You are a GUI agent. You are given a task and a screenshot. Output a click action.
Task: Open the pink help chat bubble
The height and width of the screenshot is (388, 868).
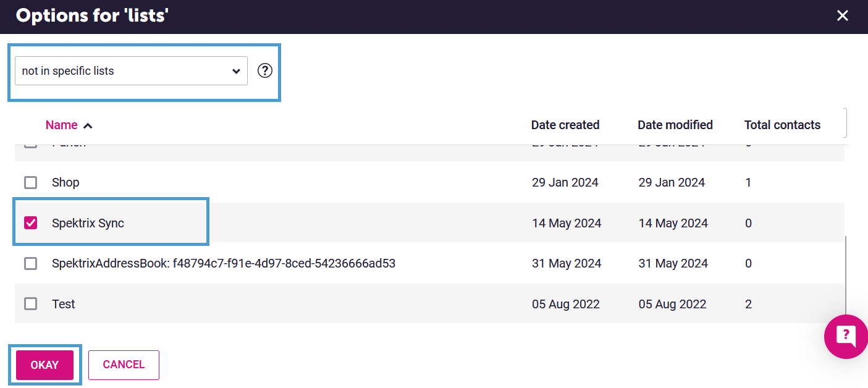tap(846, 336)
